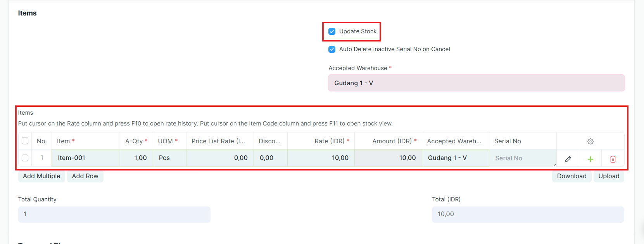Click the green plus icon in row 1

(590, 159)
